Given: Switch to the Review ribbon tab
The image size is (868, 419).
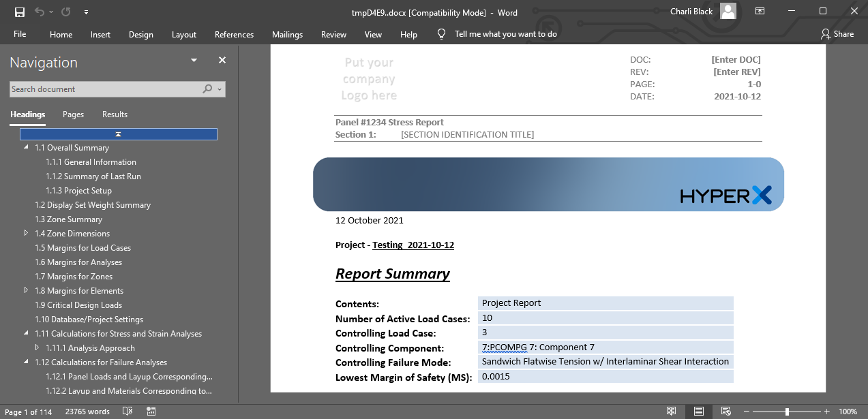Looking at the screenshot, I should (x=333, y=34).
